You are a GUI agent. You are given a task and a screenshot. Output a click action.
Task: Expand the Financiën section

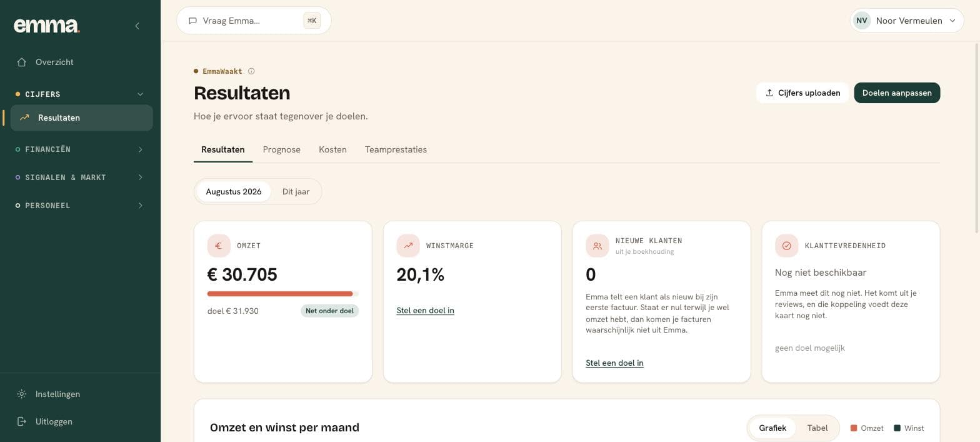81,149
